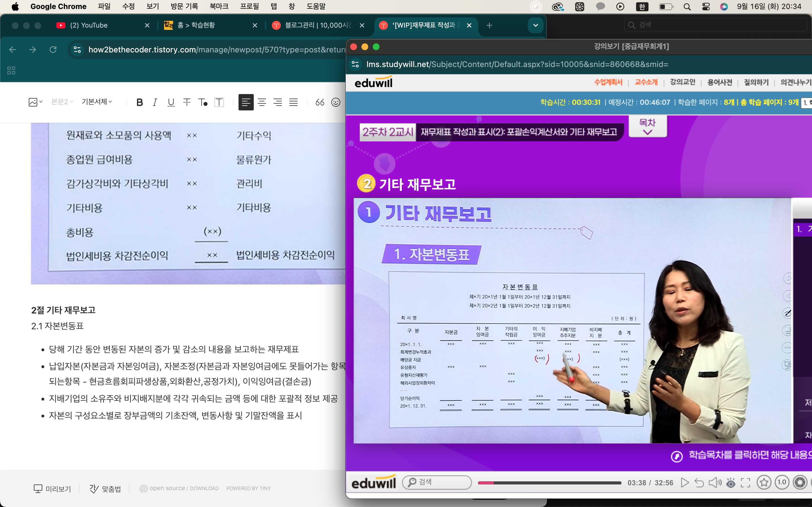
Task: Open the image insert dropdown
Action: click(35, 102)
